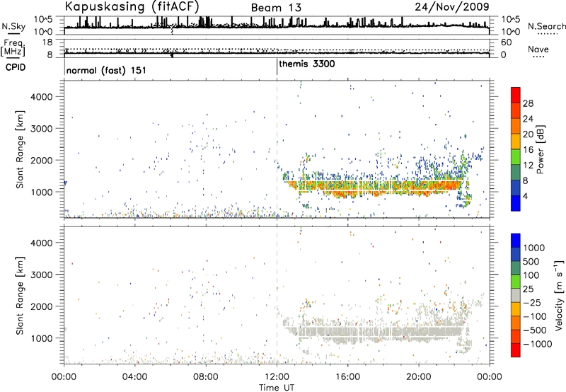Click the 'Time UT' axis label

click(277, 388)
